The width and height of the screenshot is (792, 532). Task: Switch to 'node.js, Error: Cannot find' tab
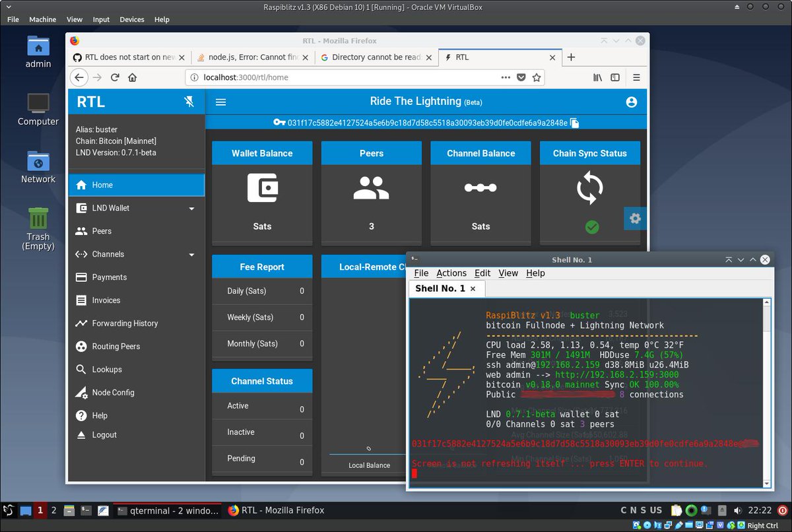[x=253, y=57]
